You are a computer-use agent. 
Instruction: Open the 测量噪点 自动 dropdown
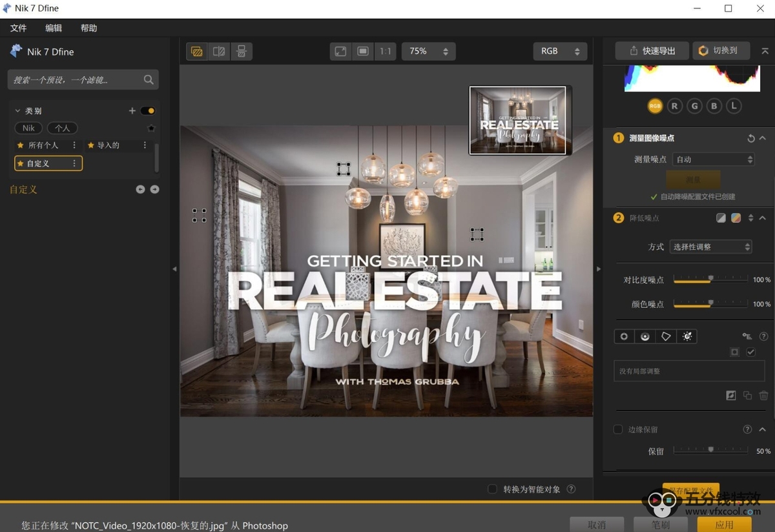(x=713, y=159)
